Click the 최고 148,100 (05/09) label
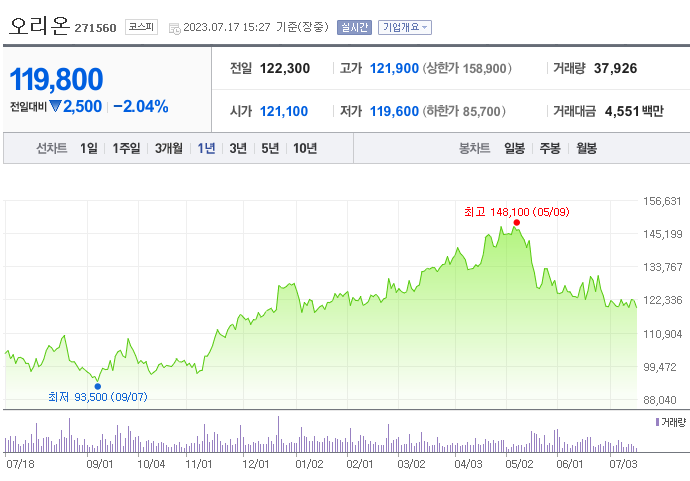The height and width of the screenshot is (481, 690). pos(517,212)
